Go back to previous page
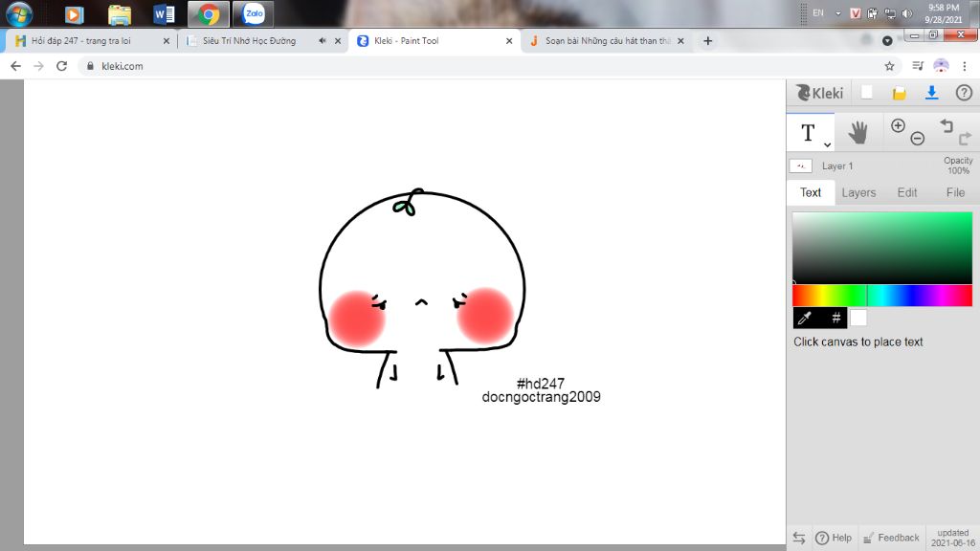The height and width of the screenshot is (551, 980). tap(15, 66)
